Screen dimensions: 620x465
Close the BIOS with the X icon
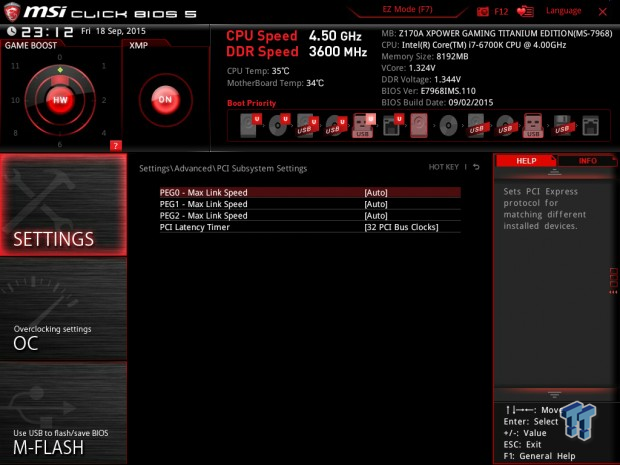point(603,12)
